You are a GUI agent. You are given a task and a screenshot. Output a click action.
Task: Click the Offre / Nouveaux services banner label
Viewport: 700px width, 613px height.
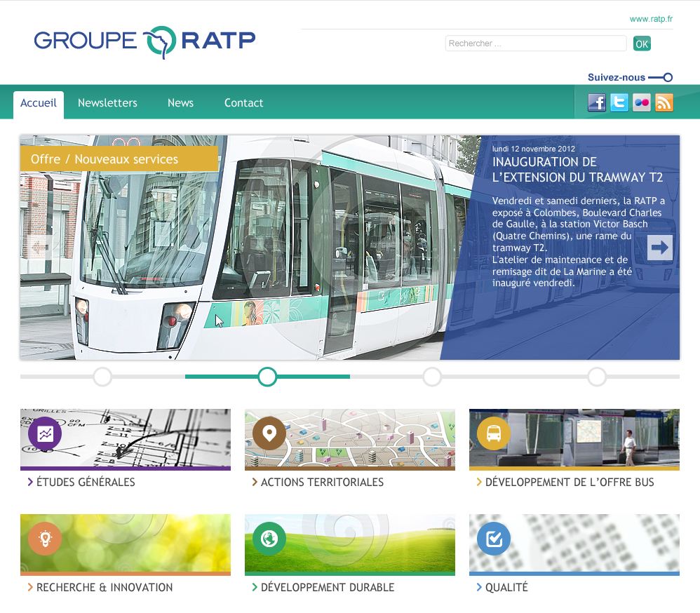[x=119, y=159]
